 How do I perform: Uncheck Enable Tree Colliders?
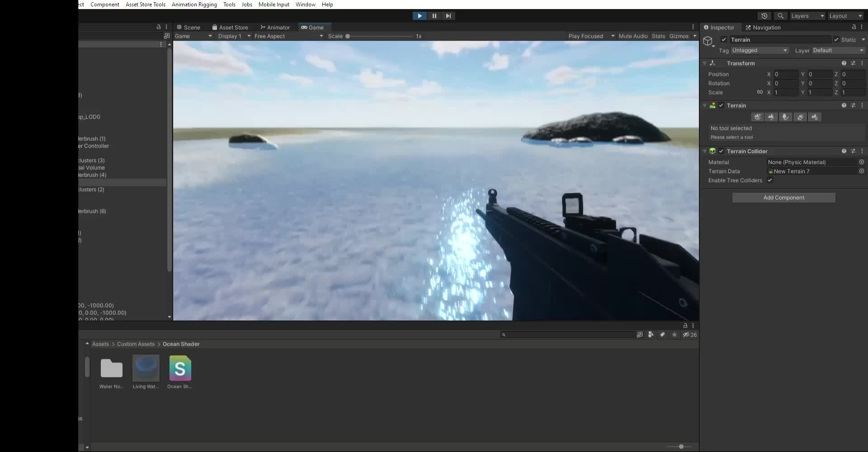click(770, 180)
